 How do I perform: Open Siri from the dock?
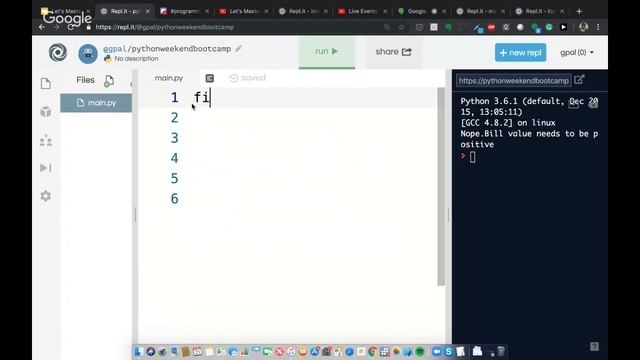click(151, 351)
